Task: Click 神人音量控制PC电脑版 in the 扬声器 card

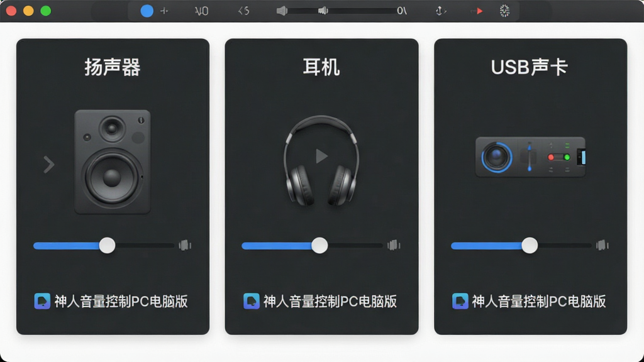Action: pyautogui.click(x=121, y=301)
